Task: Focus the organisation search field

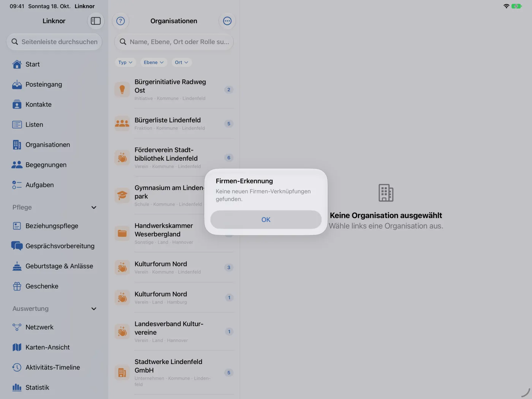Action: (x=174, y=42)
